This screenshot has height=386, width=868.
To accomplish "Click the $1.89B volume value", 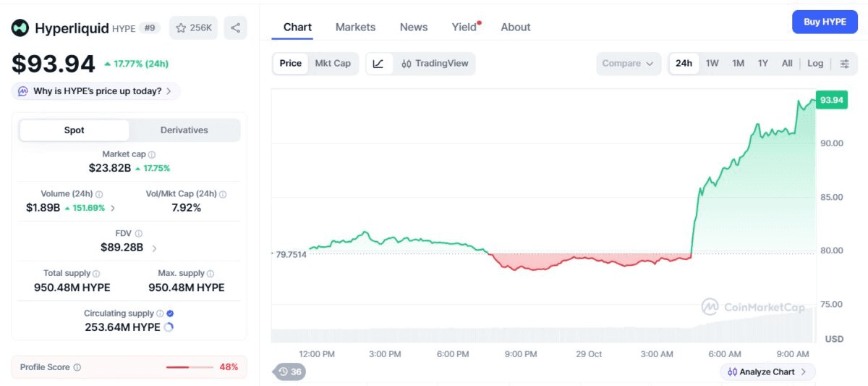I will pyautogui.click(x=43, y=208).
